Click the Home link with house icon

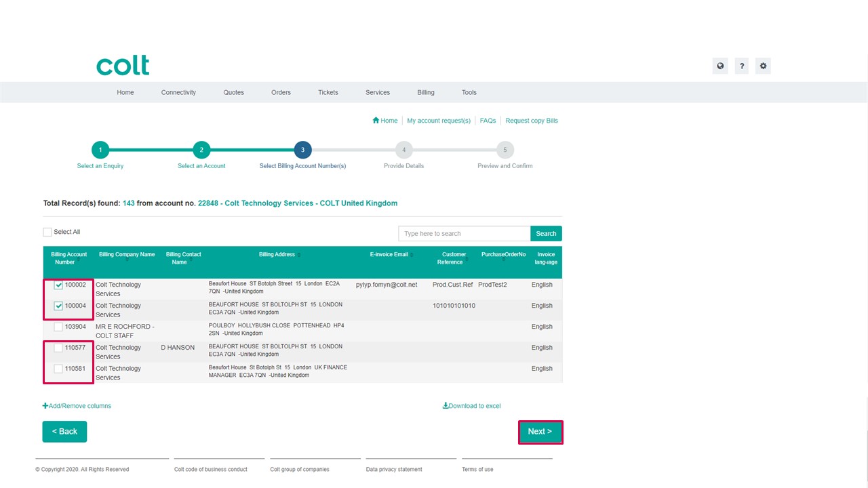click(384, 121)
